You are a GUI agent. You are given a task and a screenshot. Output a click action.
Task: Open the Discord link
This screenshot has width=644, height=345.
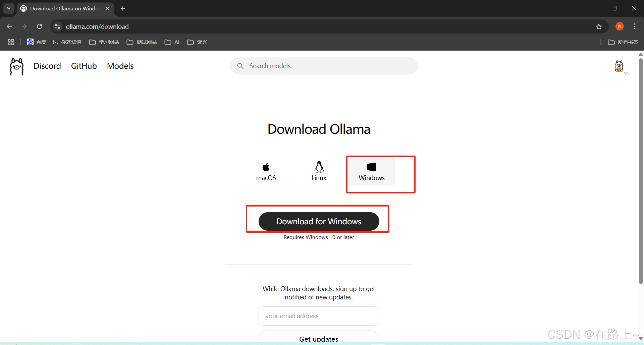(x=47, y=66)
